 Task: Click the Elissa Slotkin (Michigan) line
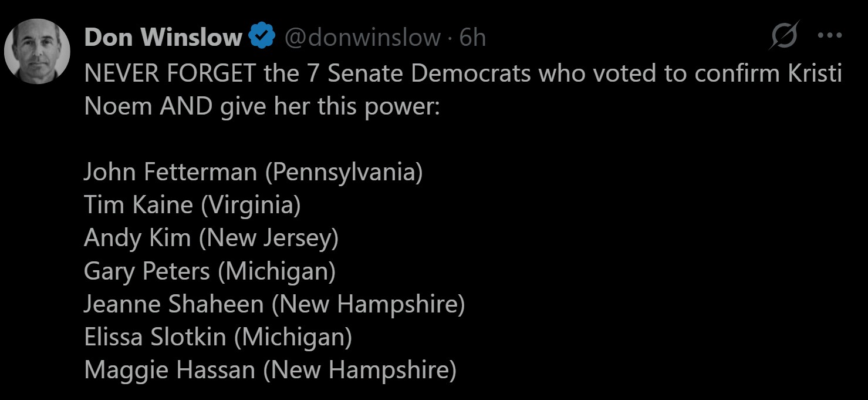coord(218,337)
